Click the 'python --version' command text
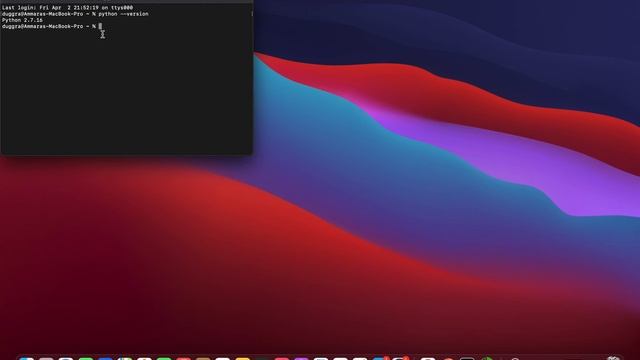 (x=123, y=14)
